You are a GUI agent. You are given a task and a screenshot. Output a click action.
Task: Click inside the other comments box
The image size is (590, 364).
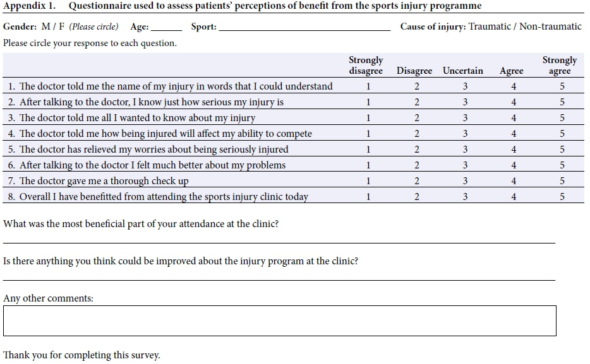pyautogui.click(x=279, y=320)
